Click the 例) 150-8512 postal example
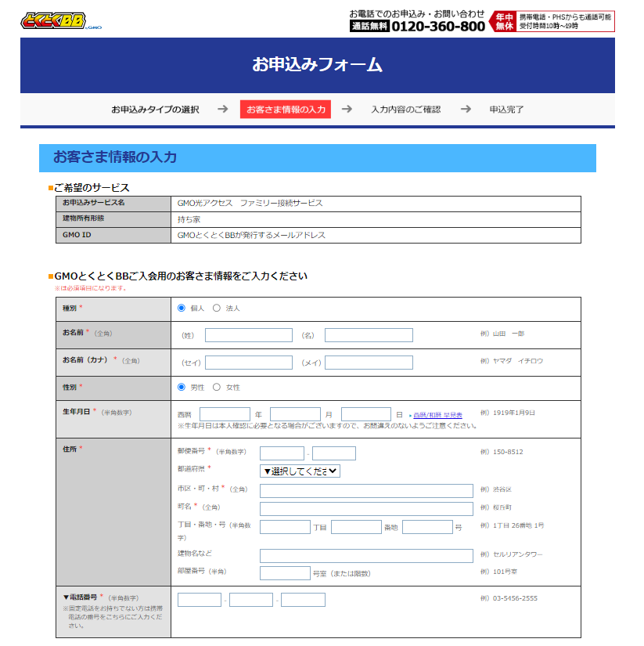 click(502, 452)
